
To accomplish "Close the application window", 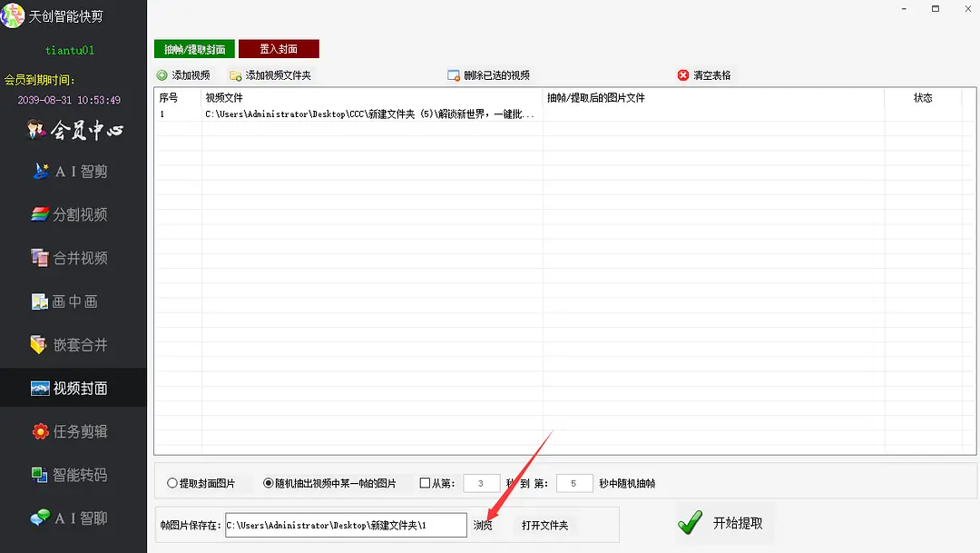I will click(967, 9).
